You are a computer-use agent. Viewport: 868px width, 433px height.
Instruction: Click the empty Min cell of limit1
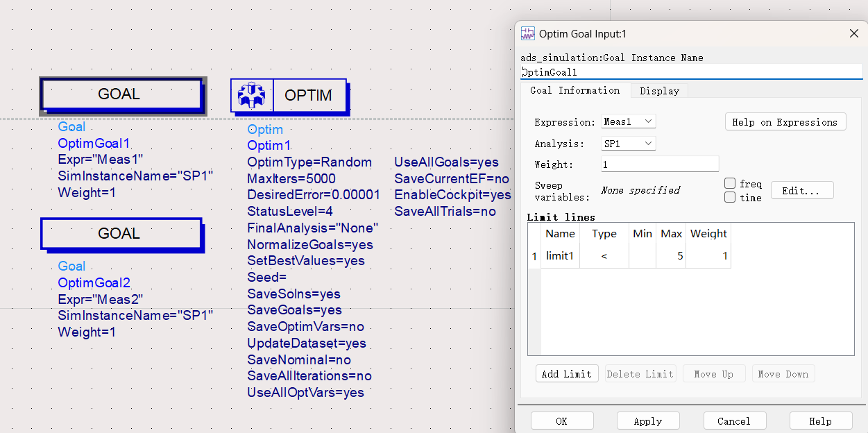tap(643, 256)
